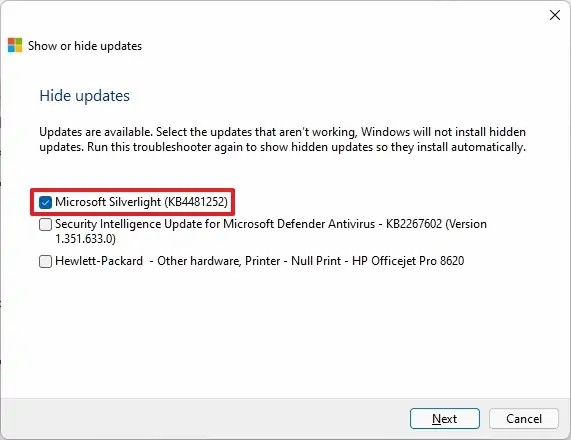
Task: Click the Microsoft four-color logo icon
Action: click(x=15, y=45)
